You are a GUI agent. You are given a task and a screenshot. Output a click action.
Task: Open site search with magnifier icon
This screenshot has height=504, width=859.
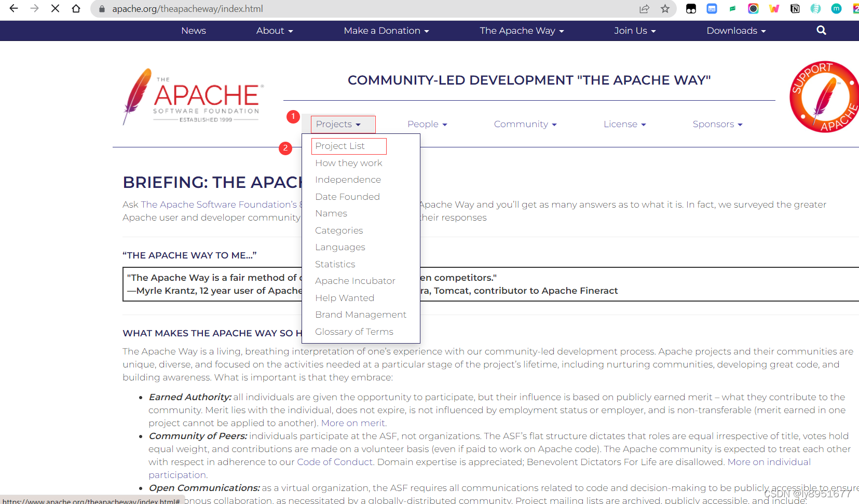tap(821, 30)
